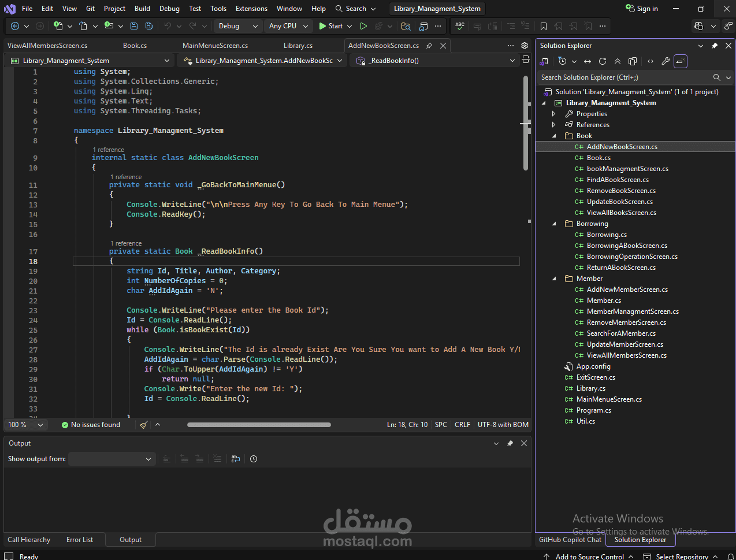Click the Refresh icon in Solution Explorer
This screenshot has width=736, height=560.
(603, 61)
